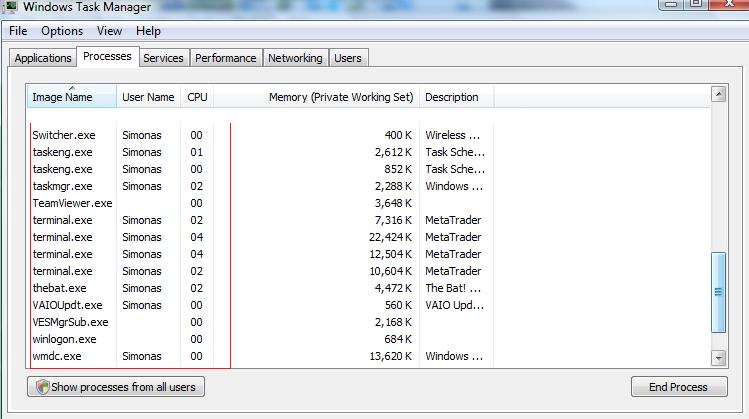Open the Options menu
Viewport: 749px width, 419px height.
[62, 31]
